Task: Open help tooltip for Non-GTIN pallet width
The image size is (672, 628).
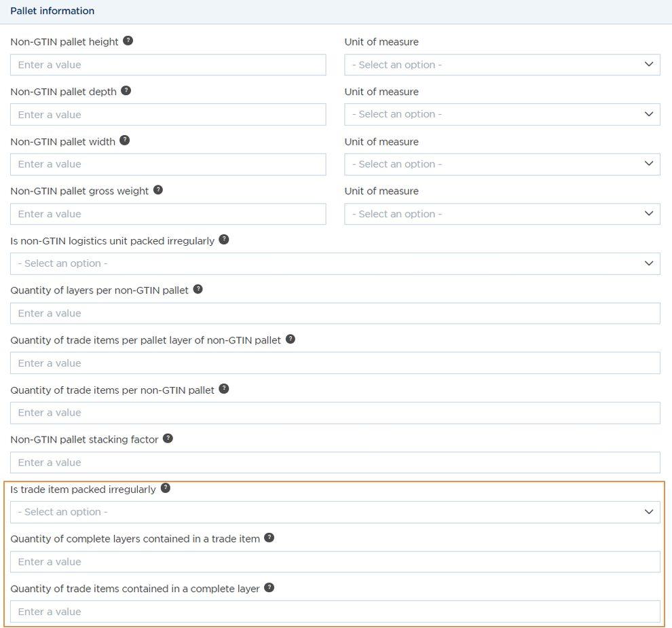Action: [124, 141]
